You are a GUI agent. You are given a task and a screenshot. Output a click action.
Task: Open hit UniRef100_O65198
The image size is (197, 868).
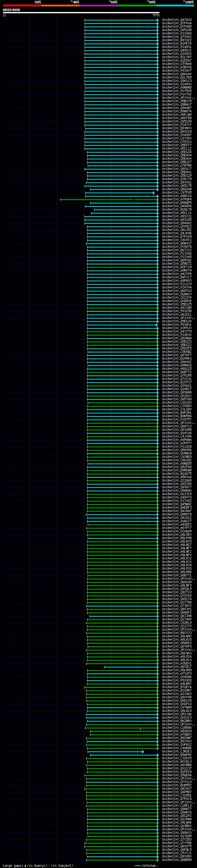(176, 30)
